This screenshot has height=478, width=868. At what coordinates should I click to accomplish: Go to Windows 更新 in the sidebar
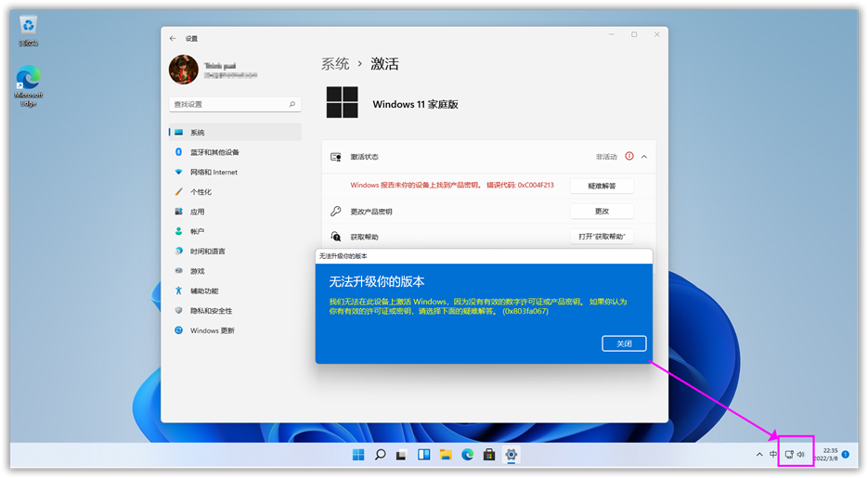click(212, 330)
